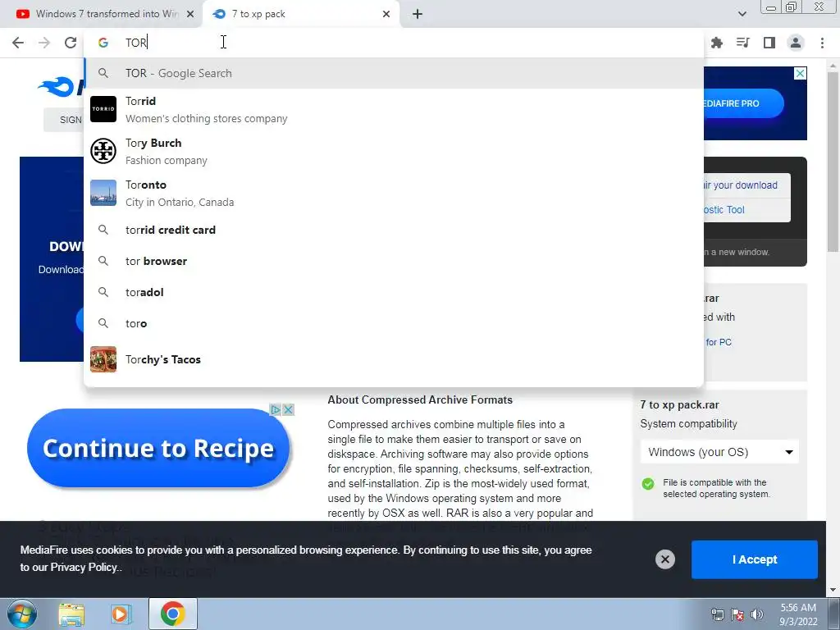Click the Tory Burch logo icon
The height and width of the screenshot is (630, 840).
[103, 151]
